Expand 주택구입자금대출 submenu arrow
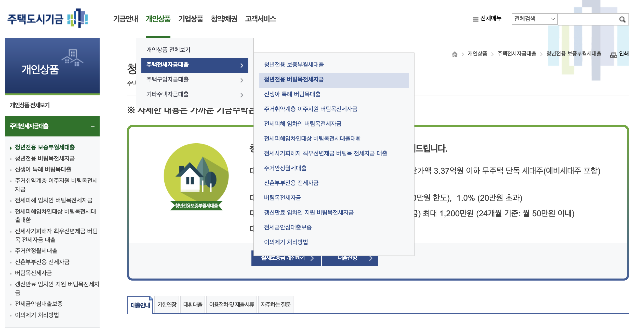The image size is (644, 328). (242, 80)
